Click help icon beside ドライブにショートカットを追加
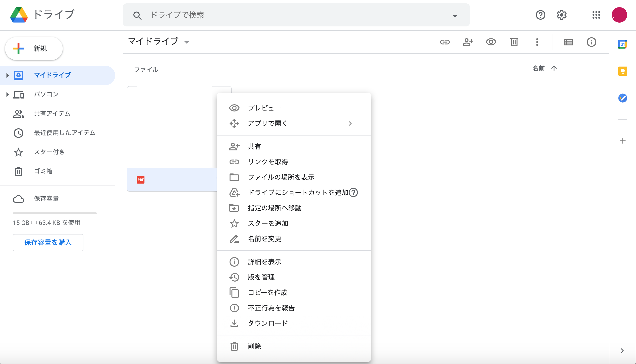Viewport: 636px width, 364px height. pyautogui.click(x=353, y=192)
